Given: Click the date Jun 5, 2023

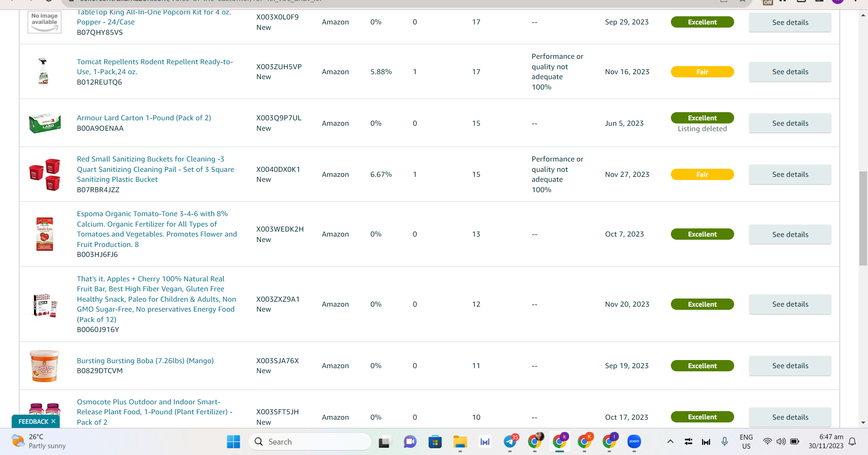Looking at the screenshot, I should [624, 123].
